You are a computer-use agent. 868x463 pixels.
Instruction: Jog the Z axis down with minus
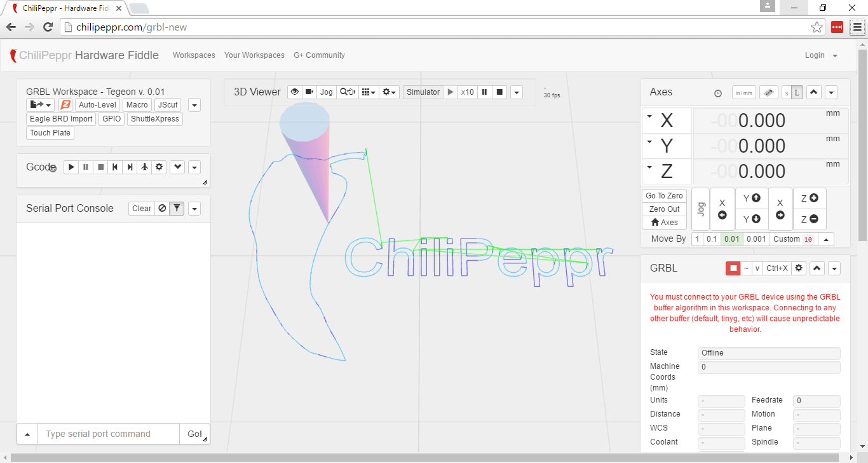(x=809, y=219)
